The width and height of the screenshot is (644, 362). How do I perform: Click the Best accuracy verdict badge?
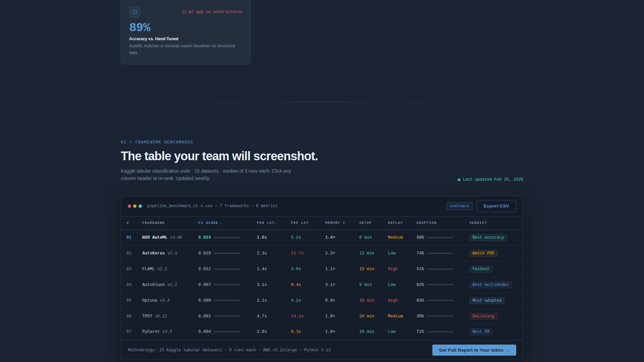[x=488, y=238]
